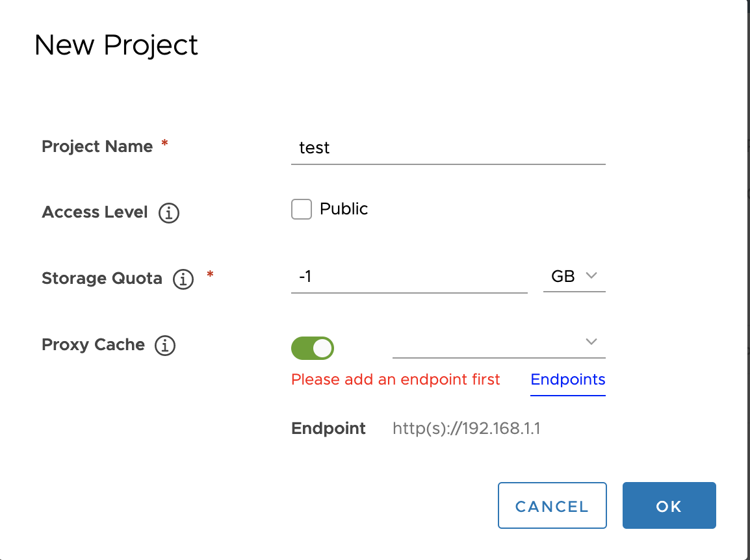Open the Endpoints page via its link
Screen dimensions: 750x560
(x=567, y=379)
